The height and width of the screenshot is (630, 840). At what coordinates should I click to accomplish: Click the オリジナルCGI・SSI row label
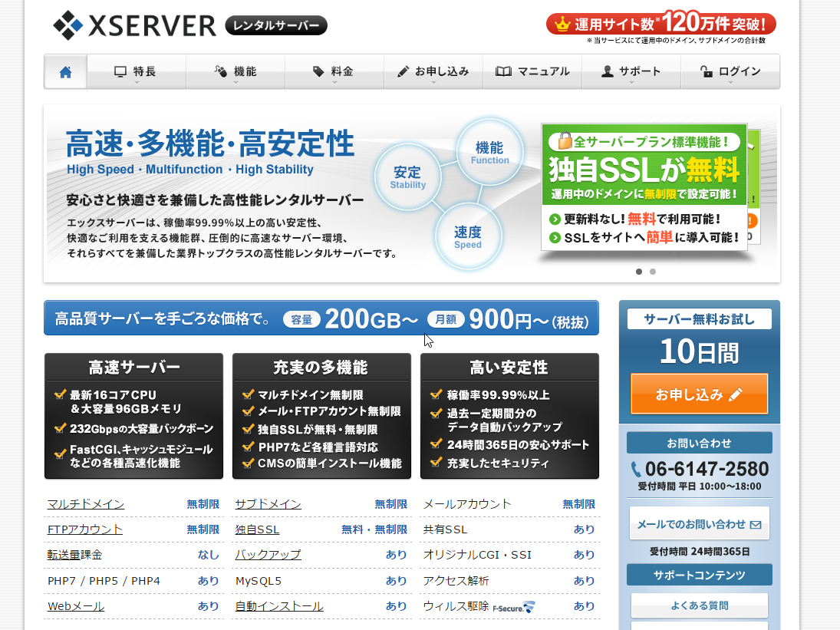[477, 555]
